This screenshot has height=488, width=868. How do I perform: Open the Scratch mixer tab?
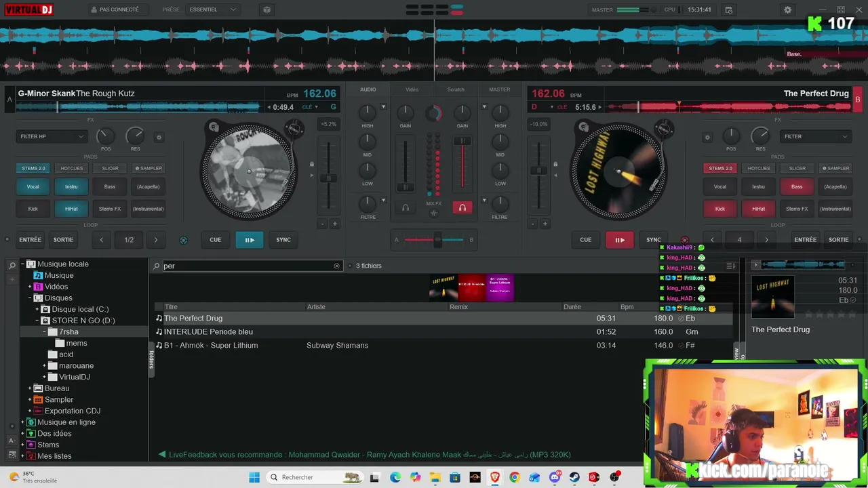click(x=456, y=89)
